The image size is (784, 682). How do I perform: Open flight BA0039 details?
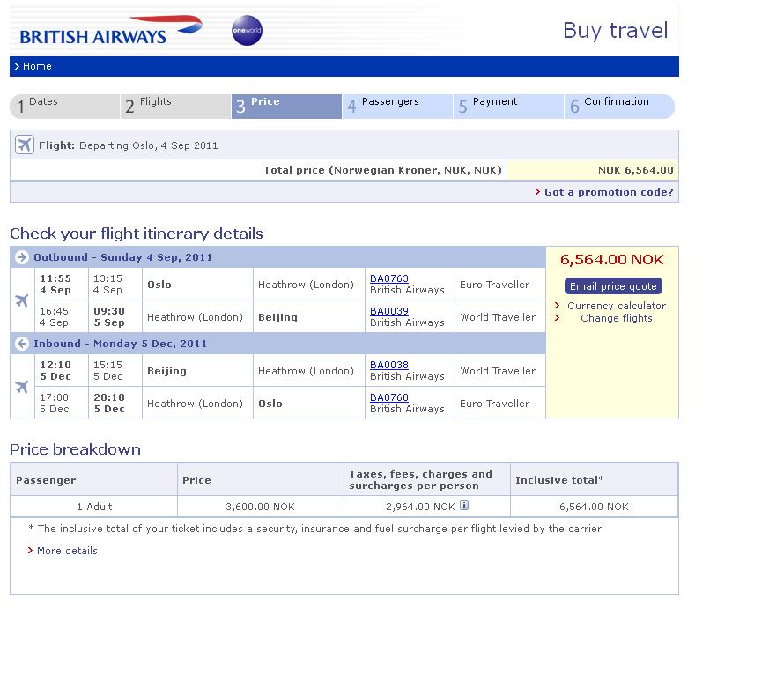[389, 311]
